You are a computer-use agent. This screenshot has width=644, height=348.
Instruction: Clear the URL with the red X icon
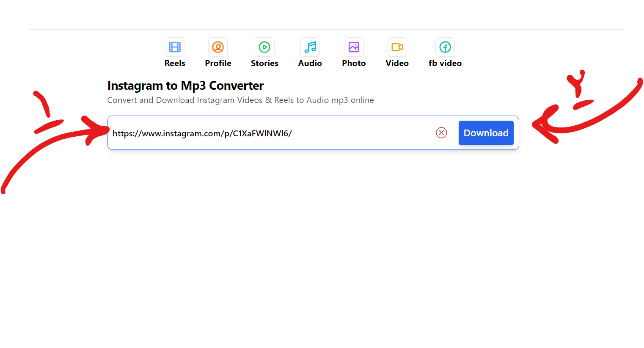(441, 133)
